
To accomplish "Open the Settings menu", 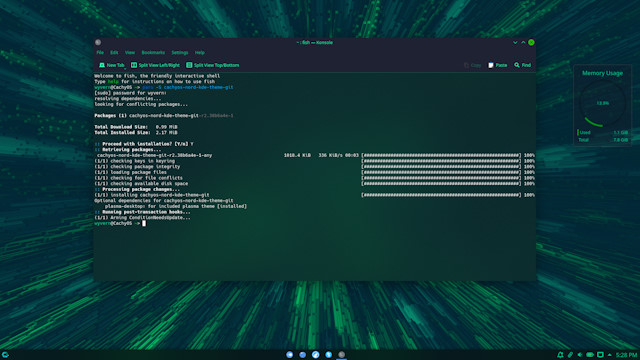I will pyautogui.click(x=180, y=53).
